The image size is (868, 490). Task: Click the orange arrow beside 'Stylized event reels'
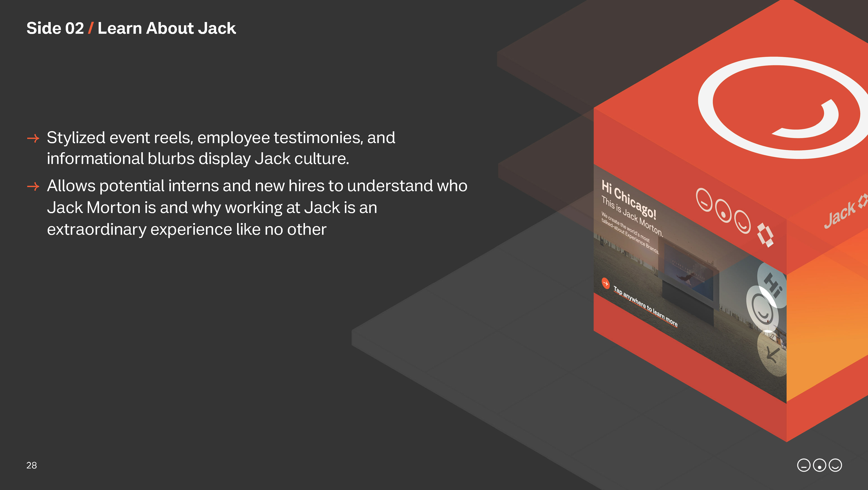pos(33,138)
